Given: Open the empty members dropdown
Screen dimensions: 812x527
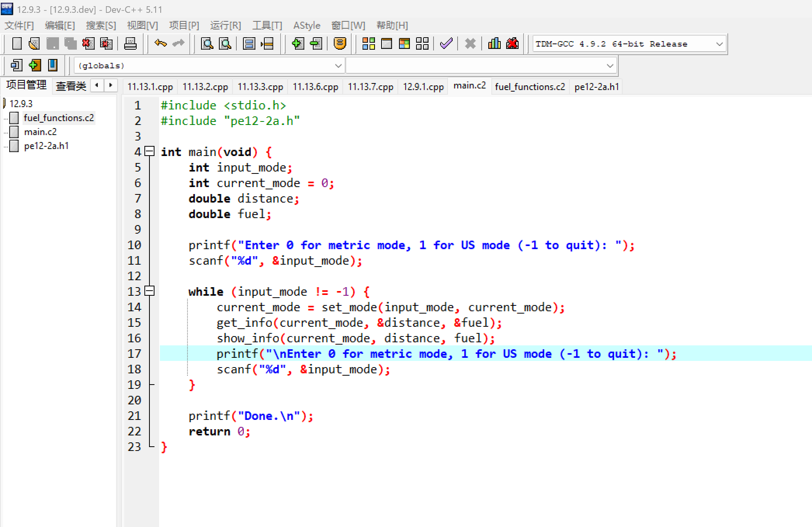Looking at the screenshot, I should pos(609,66).
